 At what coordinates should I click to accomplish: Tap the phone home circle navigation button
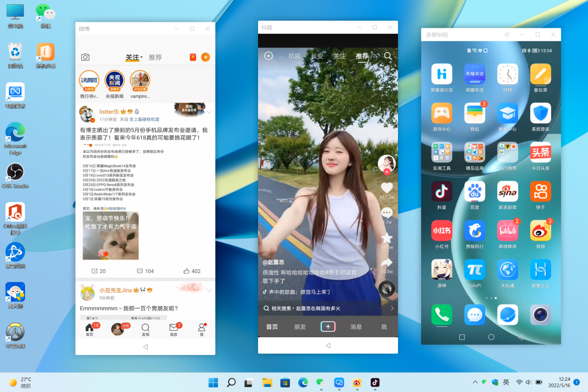[x=491, y=337]
